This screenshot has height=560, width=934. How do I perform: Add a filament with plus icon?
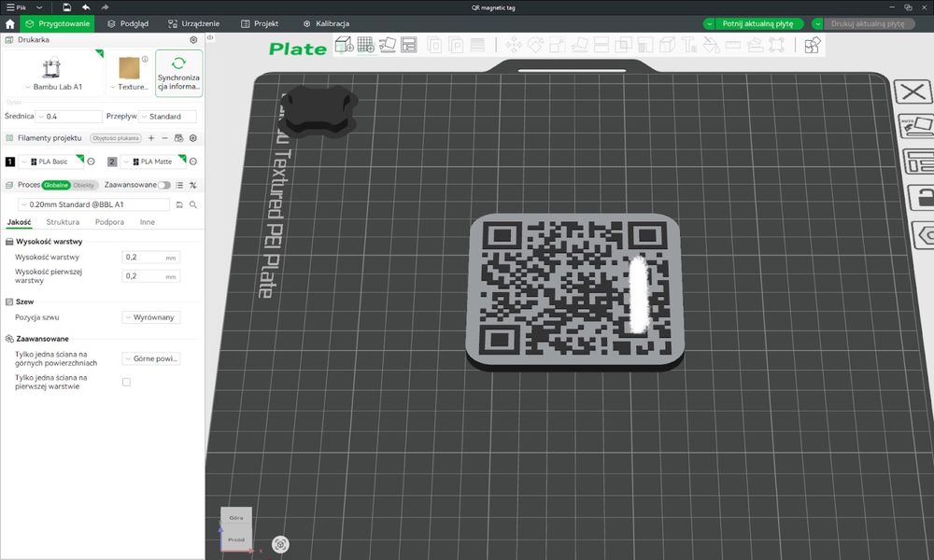click(x=151, y=138)
